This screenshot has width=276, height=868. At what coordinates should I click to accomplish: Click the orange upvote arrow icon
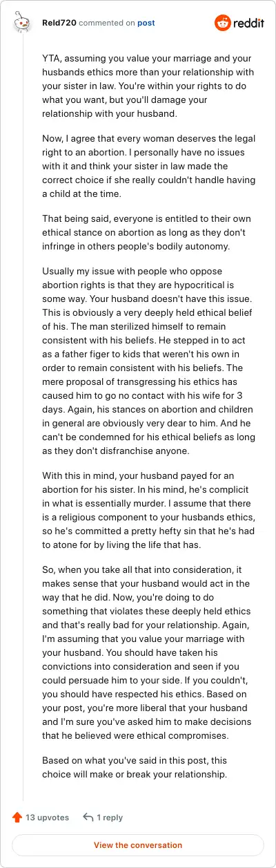coord(17,817)
